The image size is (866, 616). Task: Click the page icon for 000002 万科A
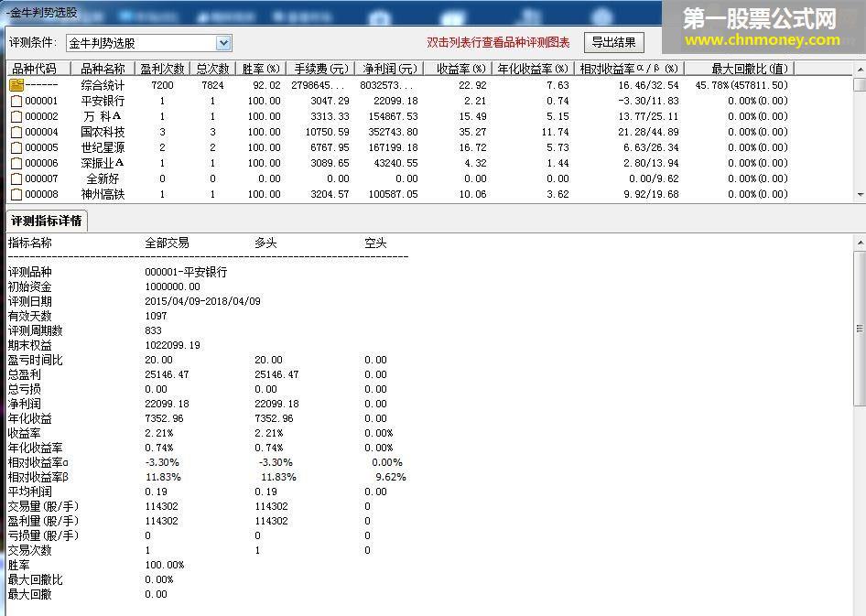point(16,116)
